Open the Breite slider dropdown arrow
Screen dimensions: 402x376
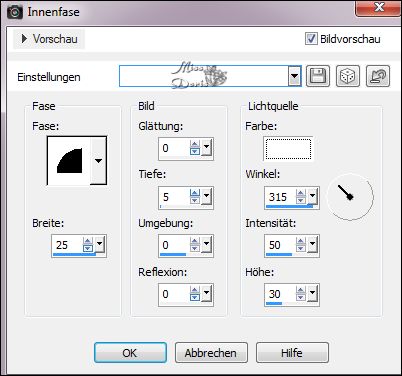pyautogui.click(x=100, y=244)
